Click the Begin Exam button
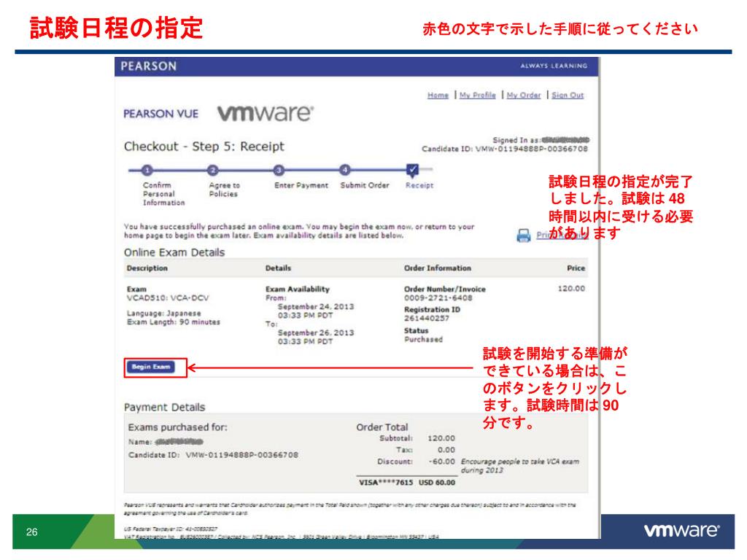Image resolution: width=747 pixels, height=560 pixels. pyautogui.click(x=150, y=367)
